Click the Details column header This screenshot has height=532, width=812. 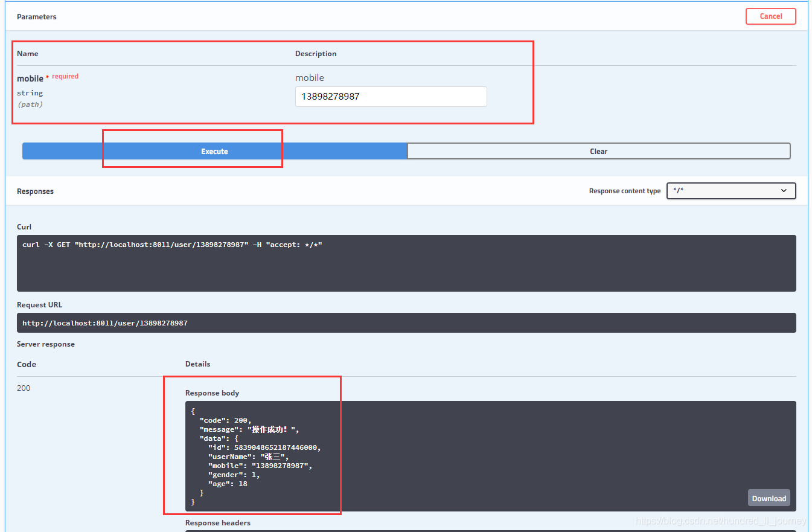click(198, 364)
